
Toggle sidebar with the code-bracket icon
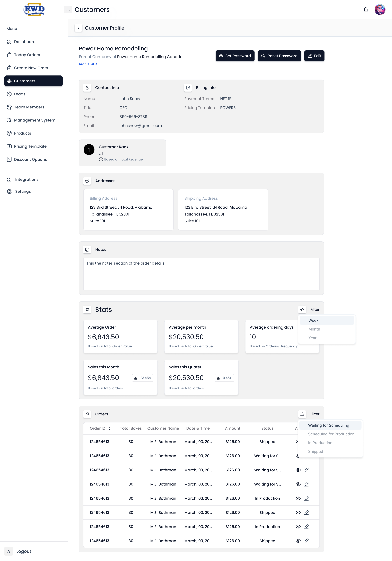[x=68, y=10]
